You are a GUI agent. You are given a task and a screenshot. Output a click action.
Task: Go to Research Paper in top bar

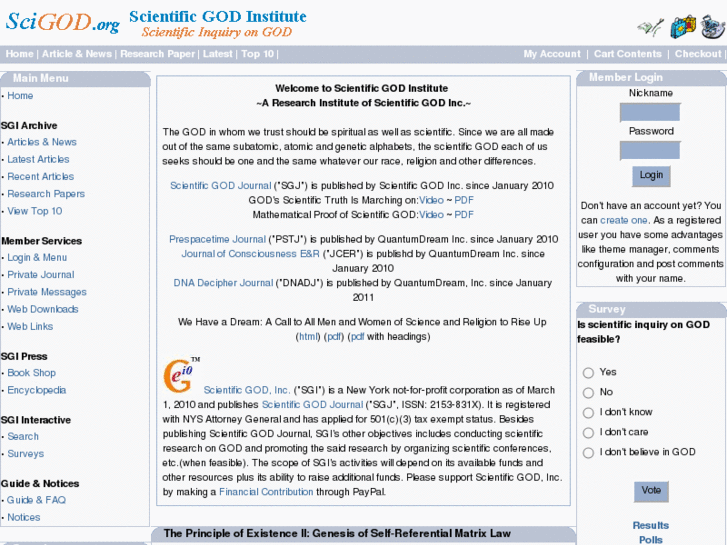click(x=158, y=54)
